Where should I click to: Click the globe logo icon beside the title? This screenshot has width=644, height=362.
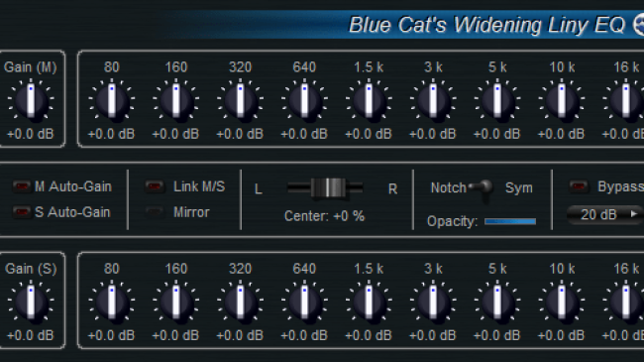pos(639,25)
